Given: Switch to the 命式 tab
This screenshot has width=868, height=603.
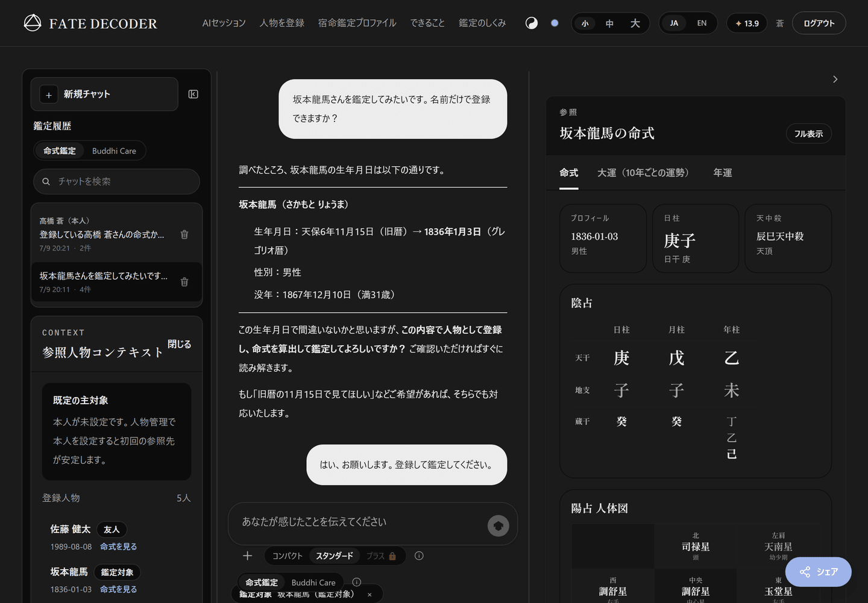Looking at the screenshot, I should [568, 173].
